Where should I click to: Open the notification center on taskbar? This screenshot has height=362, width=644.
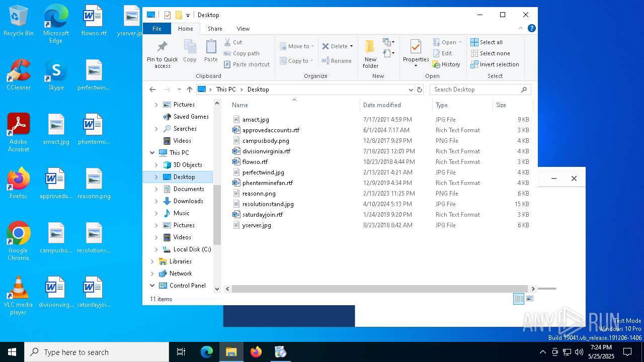627,352
